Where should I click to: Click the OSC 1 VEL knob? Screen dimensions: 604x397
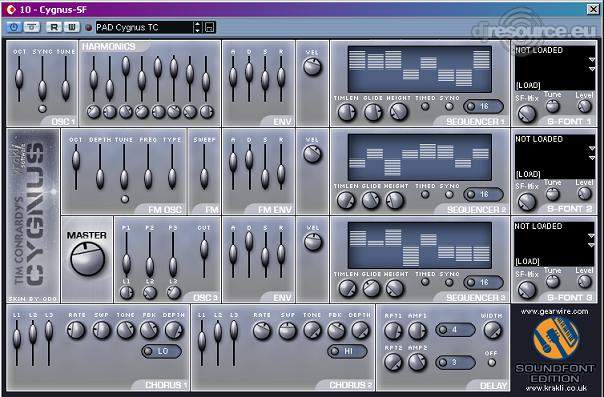pos(312,67)
